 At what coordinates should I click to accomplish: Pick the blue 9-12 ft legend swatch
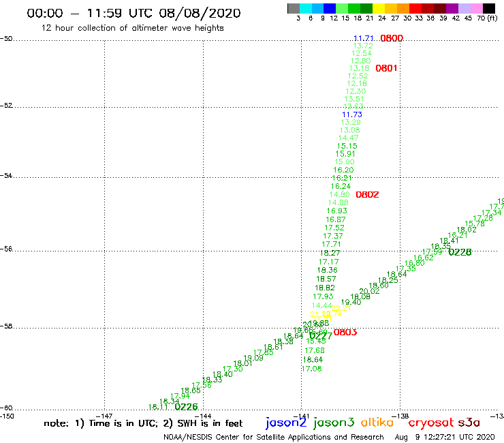coord(330,8)
